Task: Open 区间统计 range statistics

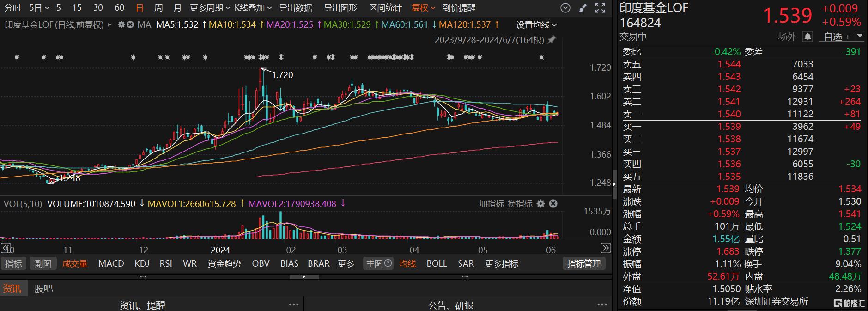Action: tap(385, 8)
